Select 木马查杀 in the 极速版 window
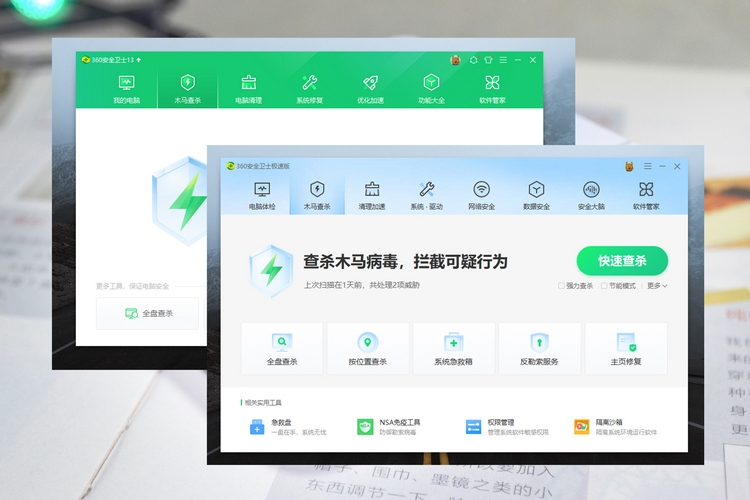 coord(317,196)
